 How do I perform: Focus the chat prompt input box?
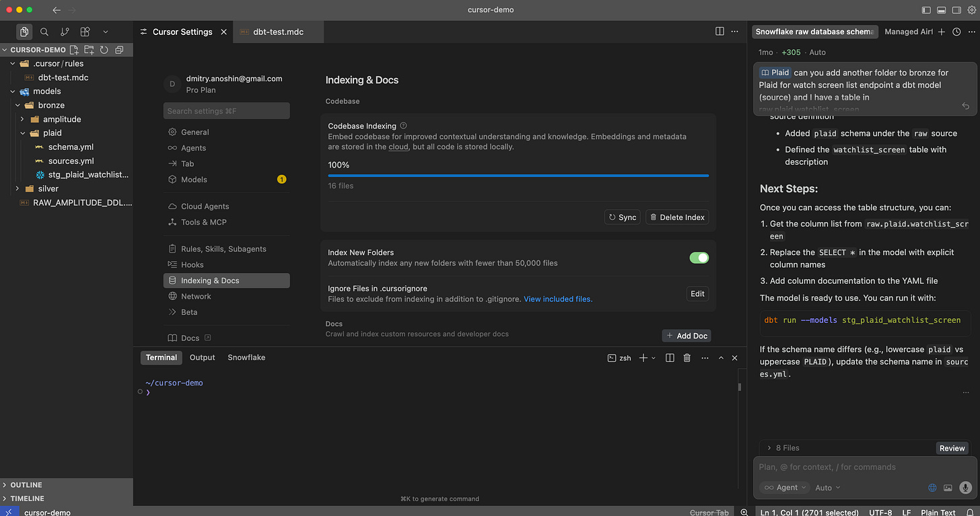coord(866,467)
